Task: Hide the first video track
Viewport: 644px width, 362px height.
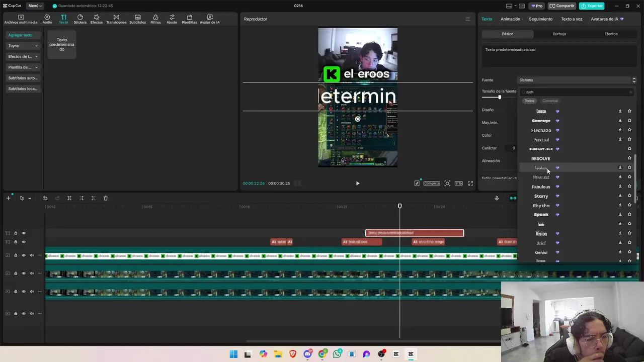Action: 24,255
